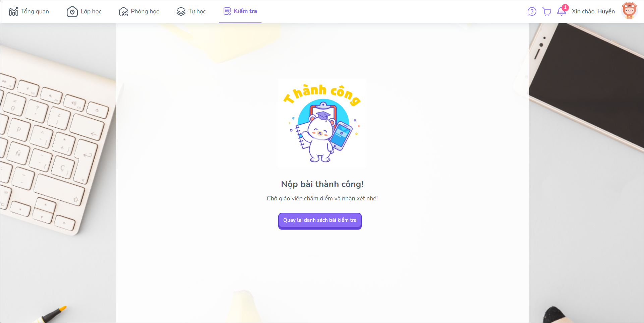Click the Thành công bear illustration
644x323 pixels.
coord(322,123)
